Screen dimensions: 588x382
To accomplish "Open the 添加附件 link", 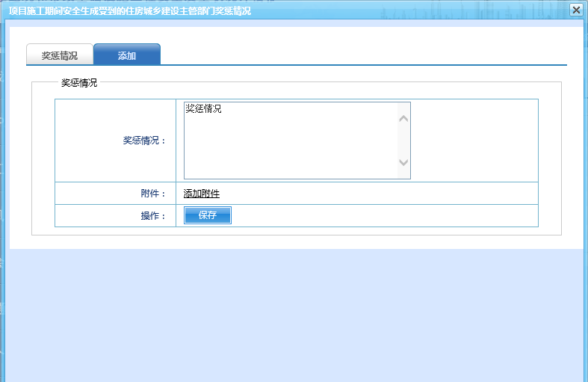I will tap(202, 194).
